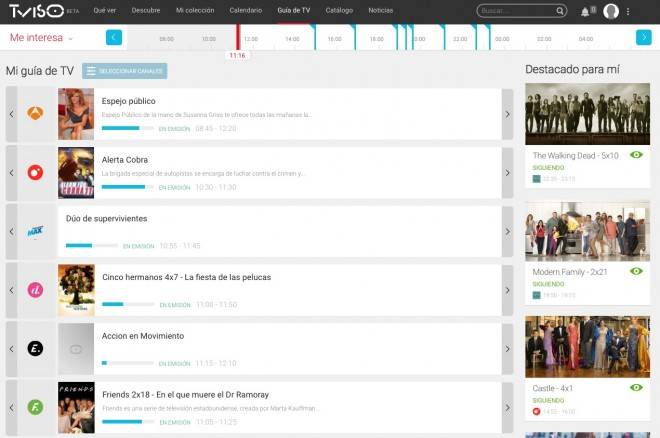Click the Alerta Cobra progress bar
Screen dimensions: 660x438
(x=128, y=187)
